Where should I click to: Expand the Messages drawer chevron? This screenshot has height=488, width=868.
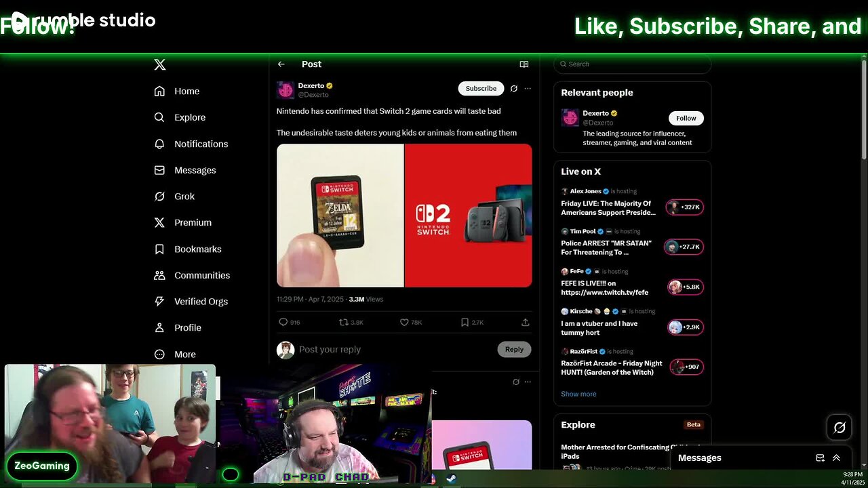836,458
